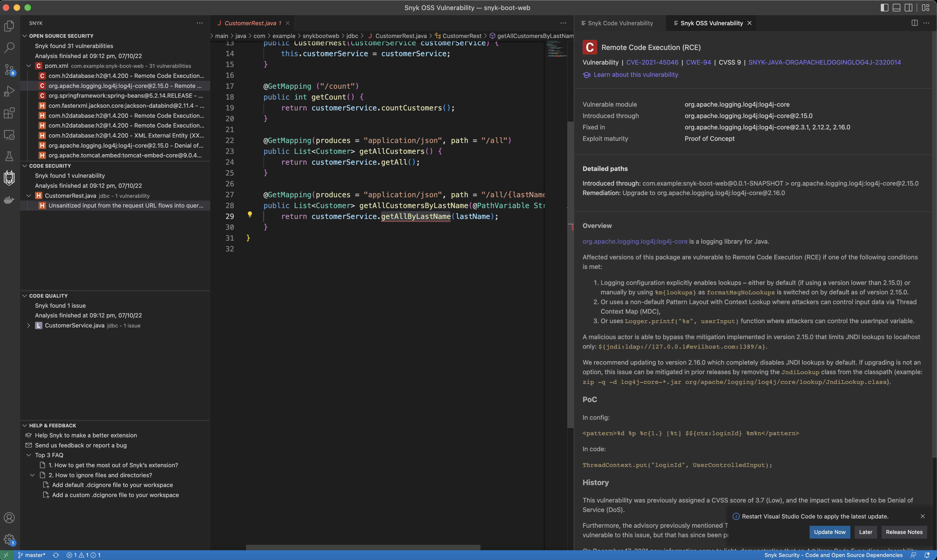Image resolution: width=937 pixels, height=560 pixels.
Task: Open the Testing flask icon view
Action: pos(9,156)
